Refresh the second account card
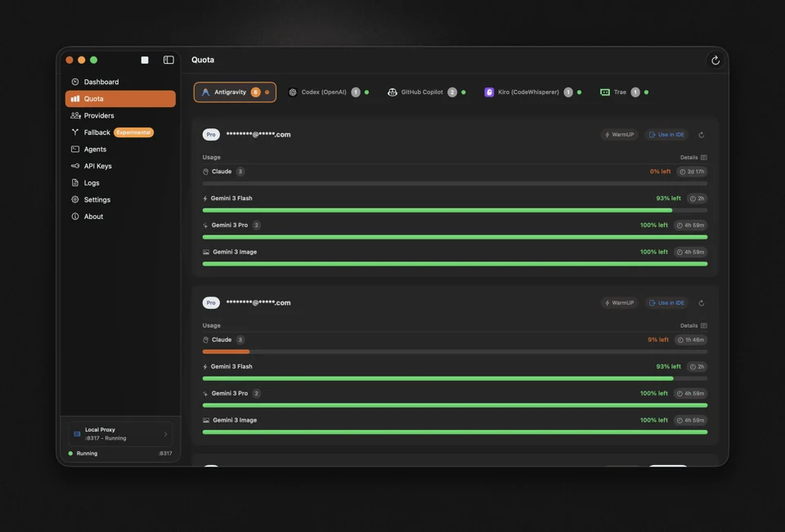 (702, 303)
